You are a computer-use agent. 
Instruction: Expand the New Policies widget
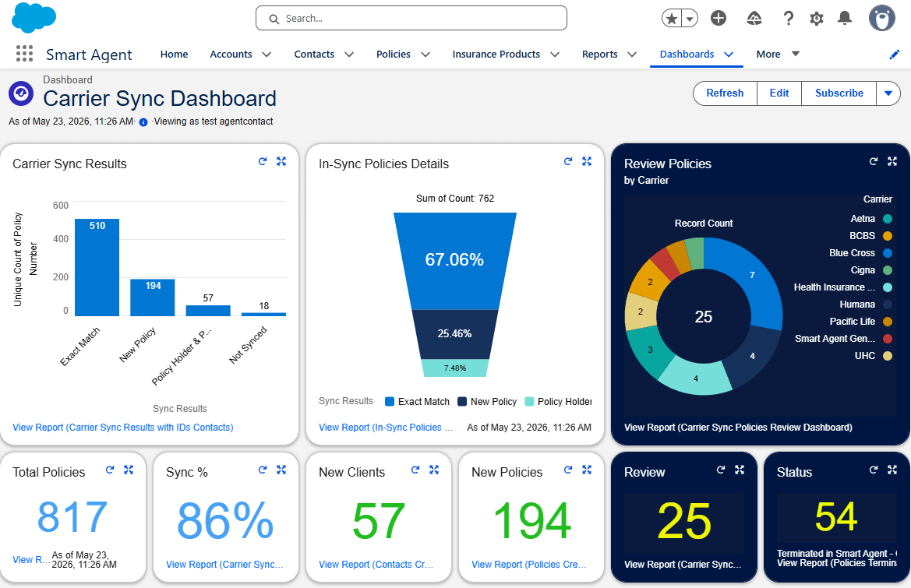tap(587, 470)
